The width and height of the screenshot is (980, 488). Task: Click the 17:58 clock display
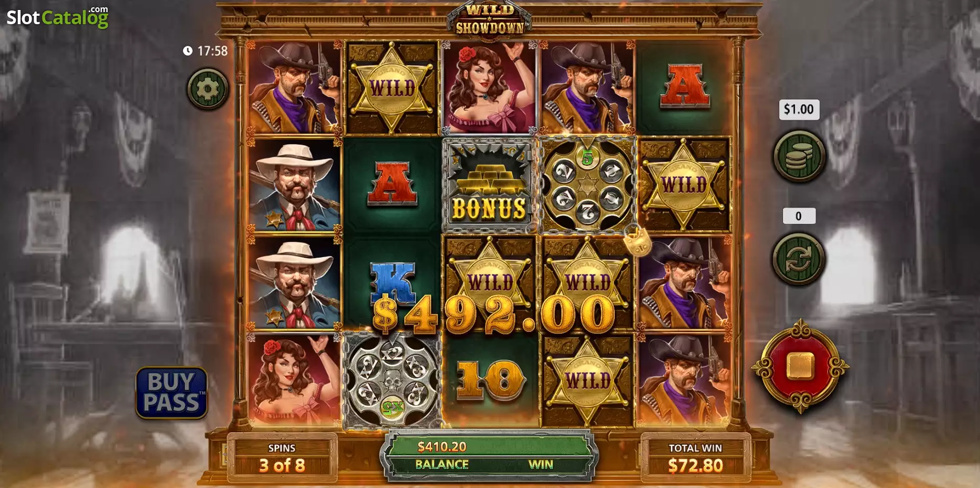205,51
